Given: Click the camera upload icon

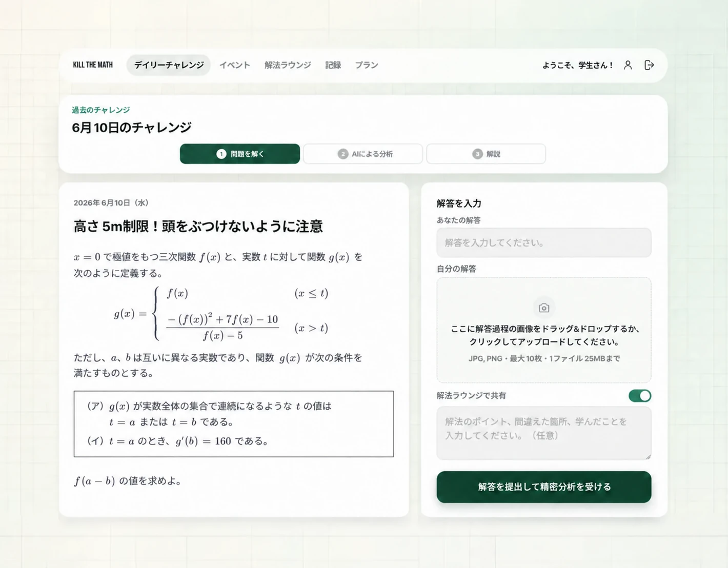Looking at the screenshot, I should [544, 308].
